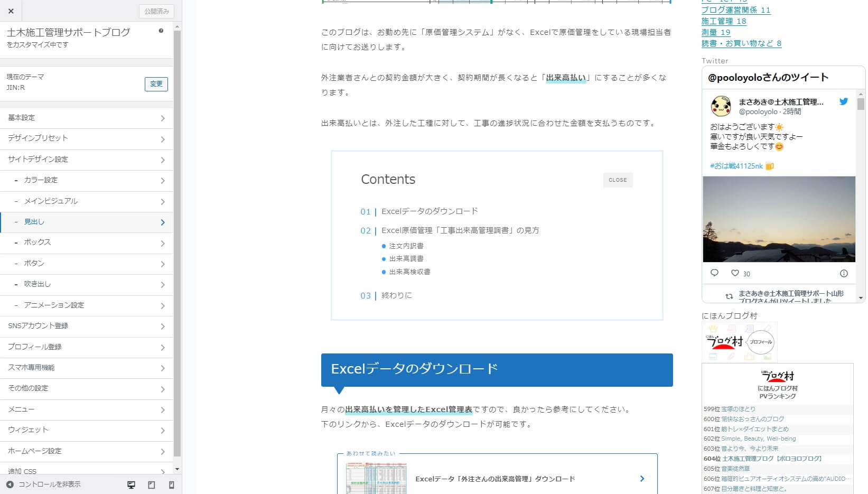Close the Contents box with CLOSE button
The height and width of the screenshot is (494, 868).
click(617, 180)
